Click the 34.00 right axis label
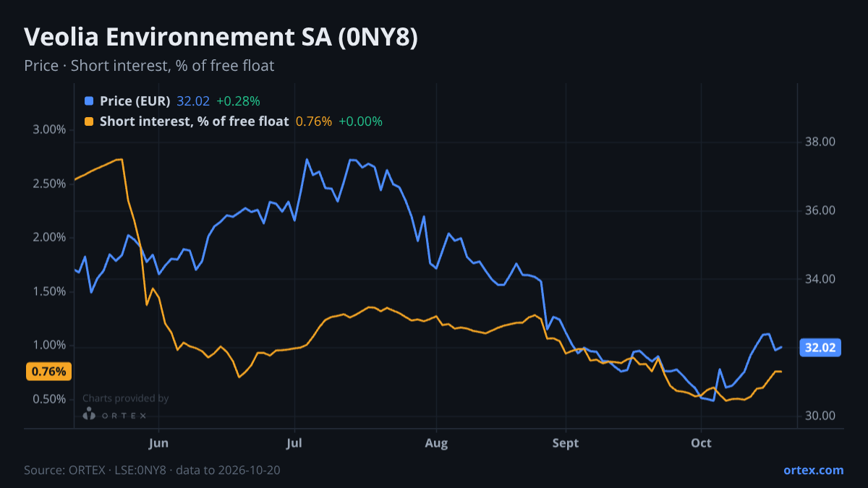The height and width of the screenshot is (488, 868). [820, 279]
